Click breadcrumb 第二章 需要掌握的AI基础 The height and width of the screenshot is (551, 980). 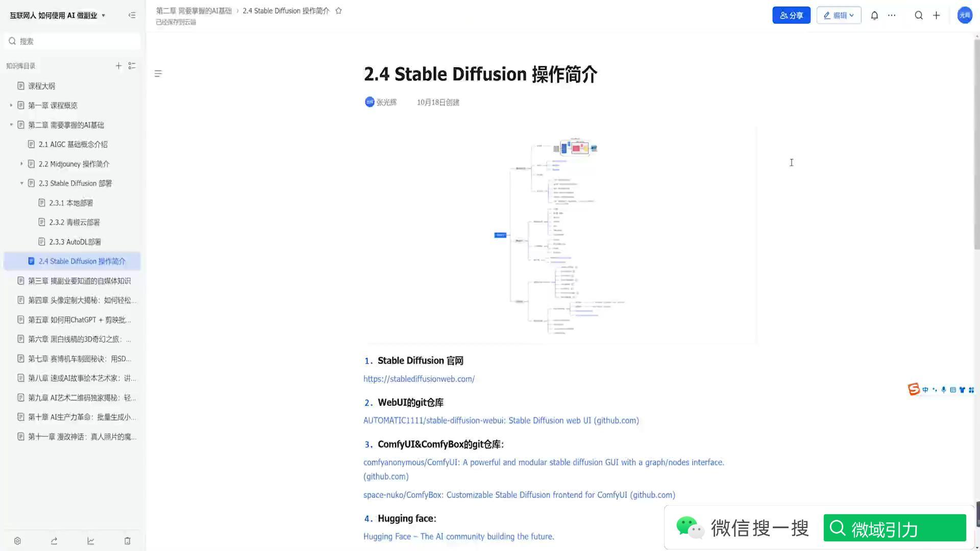point(194,11)
